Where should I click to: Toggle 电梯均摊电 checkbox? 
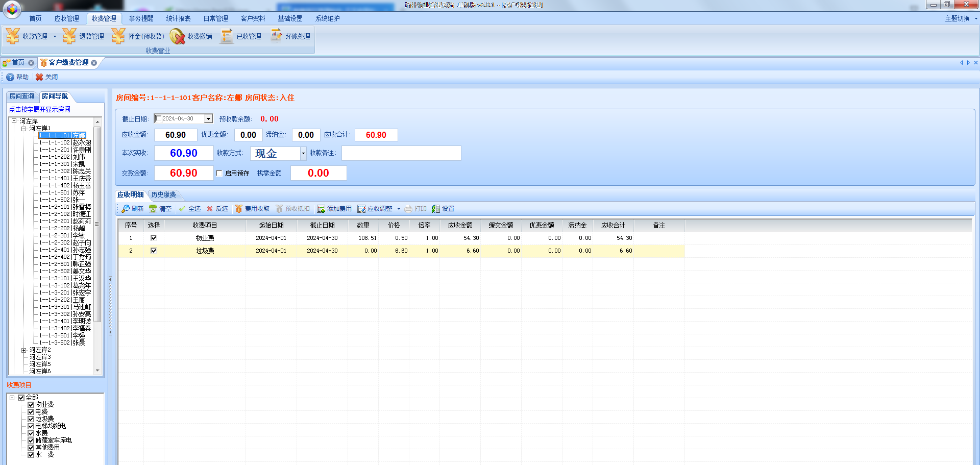click(31, 426)
